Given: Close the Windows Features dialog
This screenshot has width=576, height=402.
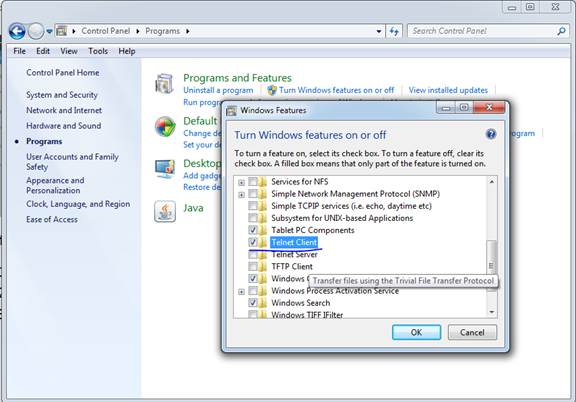Looking at the screenshot, I should [489, 108].
